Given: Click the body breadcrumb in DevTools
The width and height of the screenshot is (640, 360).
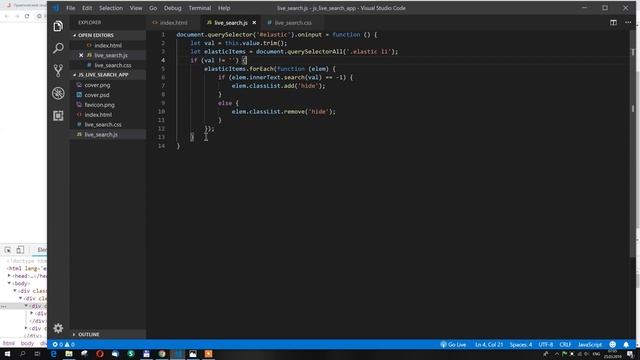Looking at the screenshot, I should pos(27,343).
